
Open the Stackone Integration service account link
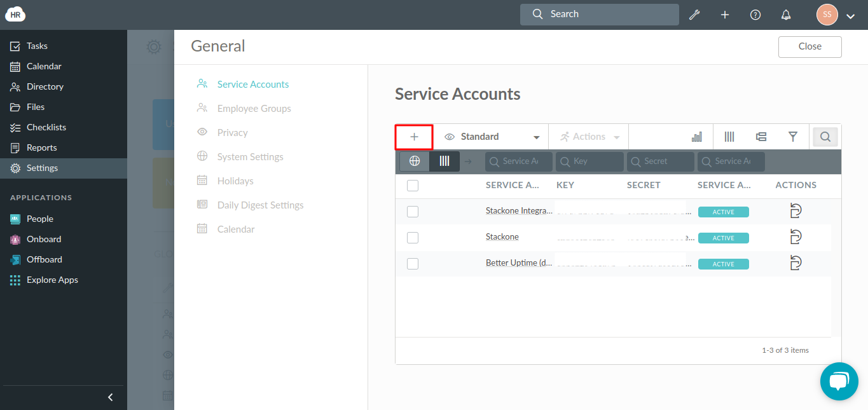(518, 210)
